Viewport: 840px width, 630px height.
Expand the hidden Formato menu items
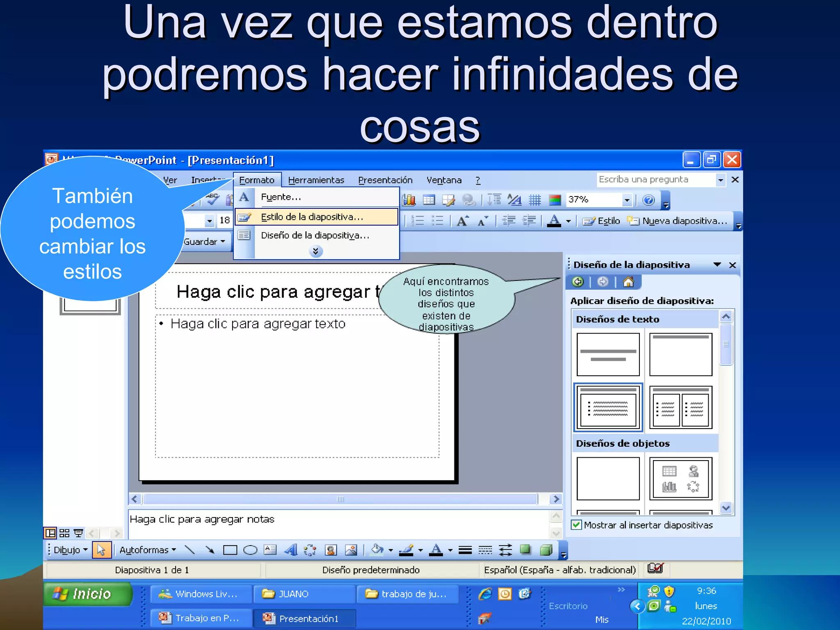315,251
